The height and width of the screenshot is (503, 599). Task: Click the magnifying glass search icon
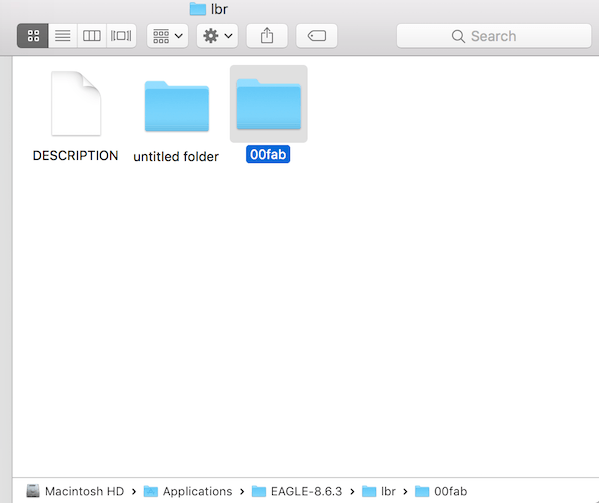click(x=458, y=36)
